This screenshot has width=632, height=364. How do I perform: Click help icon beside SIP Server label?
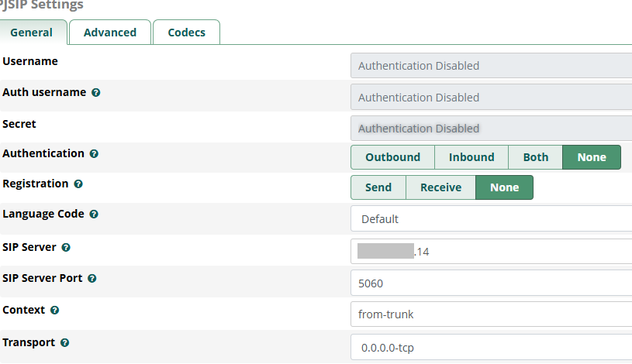(66, 248)
